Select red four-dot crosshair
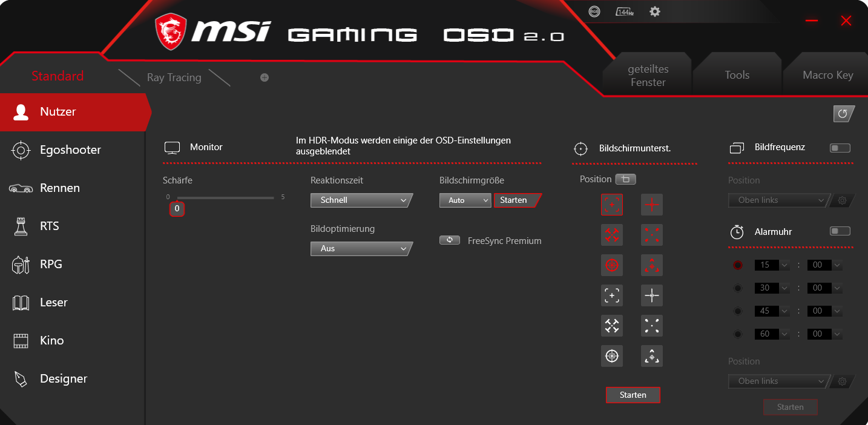Image resolution: width=868 pixels, height=425 pixels. [x=652, y=235]
